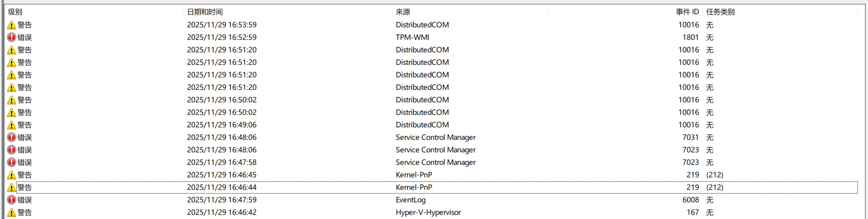This screenshot has height=219, width=868.
Task: Click the 警告 label in the 16:53:59 row
Action: pos(25,25)
